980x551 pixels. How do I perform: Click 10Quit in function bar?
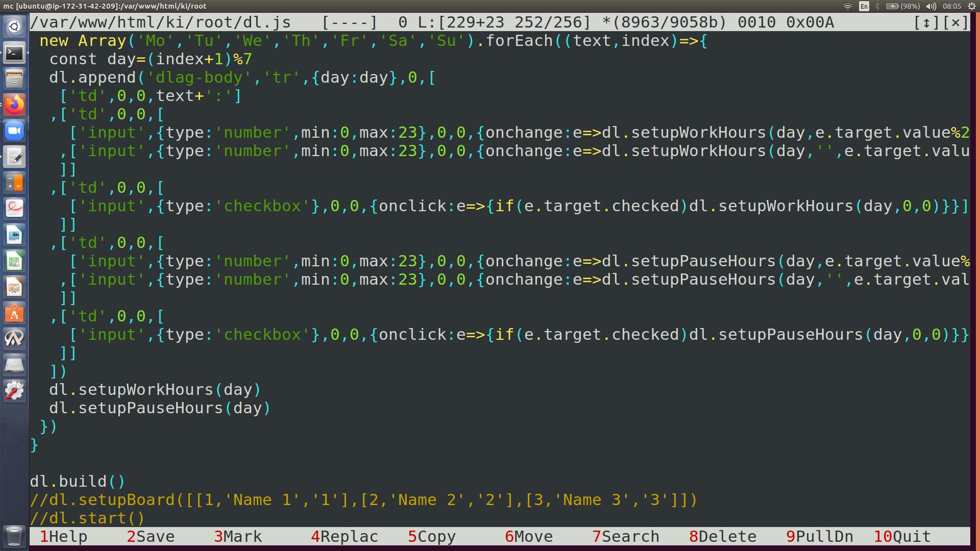click(x=902, y=537)
